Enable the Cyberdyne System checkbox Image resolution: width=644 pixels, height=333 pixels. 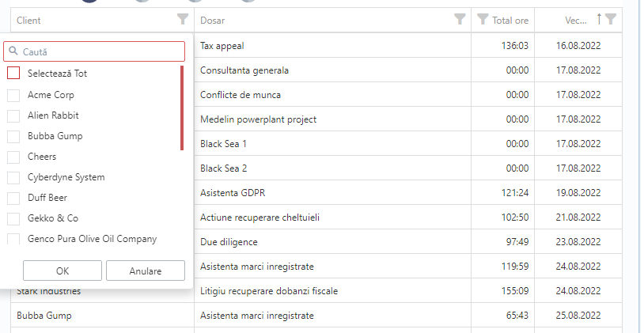(13, 177)
